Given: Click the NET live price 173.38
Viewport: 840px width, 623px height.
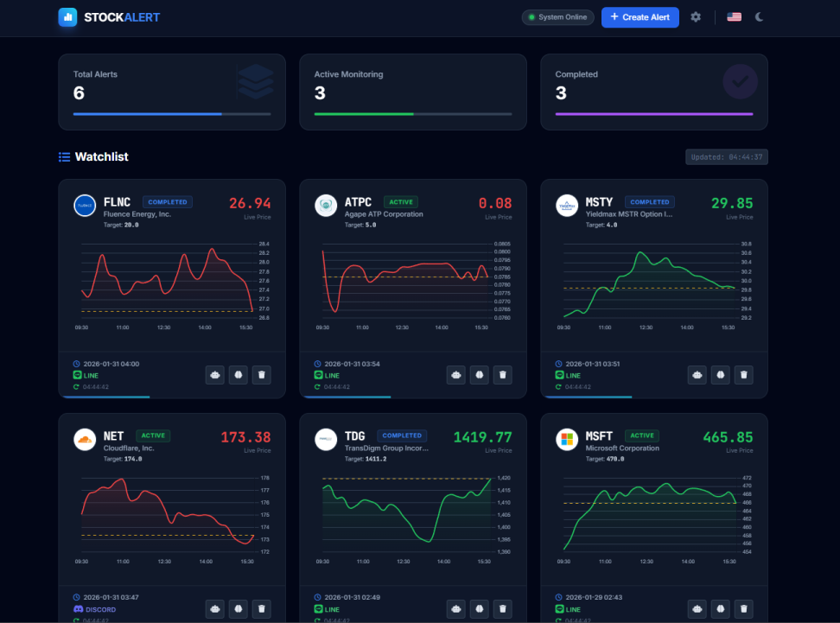Looking at the screenshot, I should coord(246,437).
